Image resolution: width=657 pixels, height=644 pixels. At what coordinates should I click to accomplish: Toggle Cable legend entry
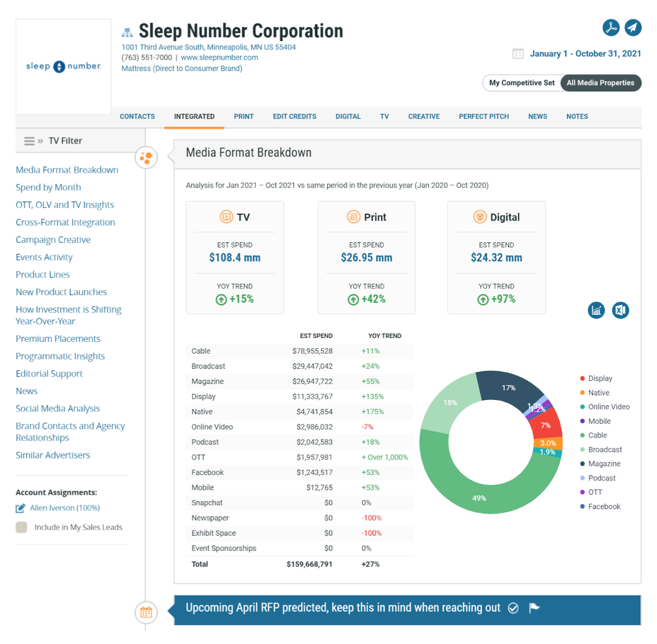click(x=593, y=435)
